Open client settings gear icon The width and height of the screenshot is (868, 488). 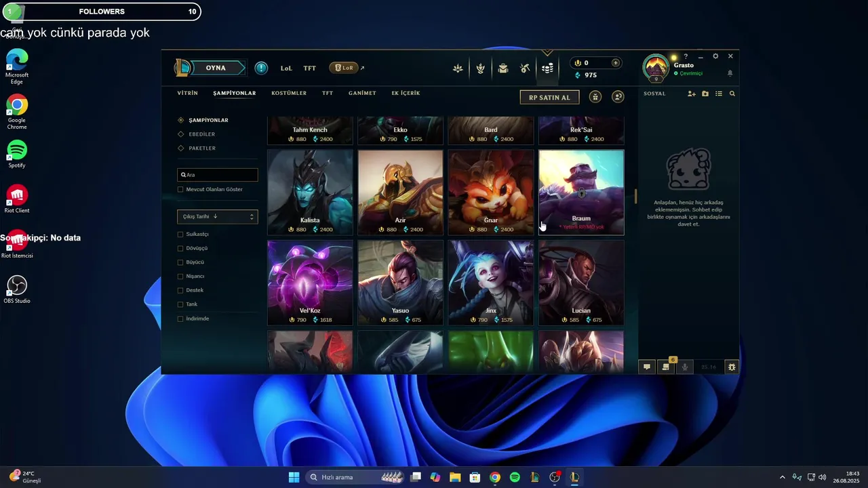coord(715,56)
